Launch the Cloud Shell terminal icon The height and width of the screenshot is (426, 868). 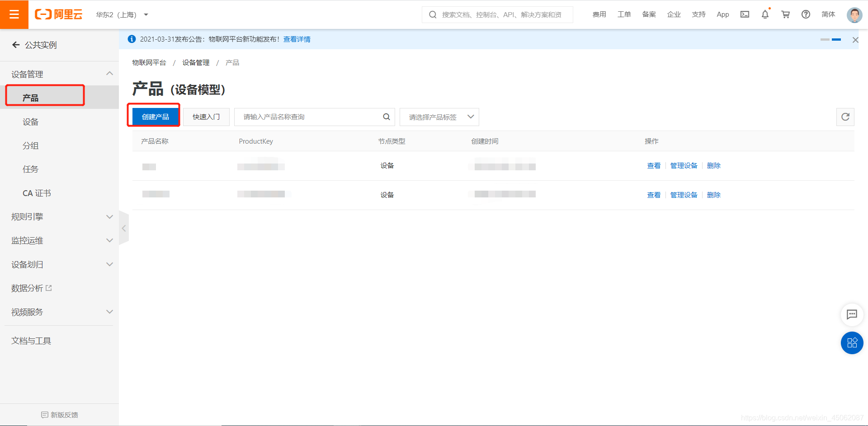tap(745, 14)
